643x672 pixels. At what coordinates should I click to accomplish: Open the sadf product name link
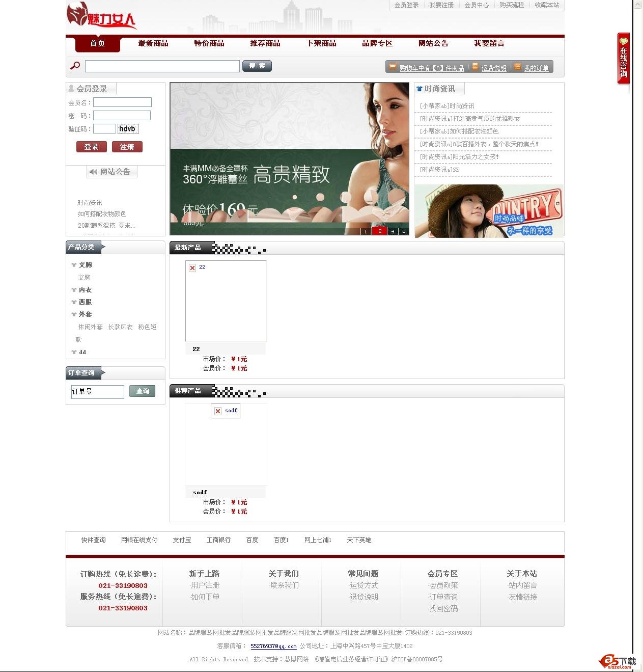coord(200,492)
